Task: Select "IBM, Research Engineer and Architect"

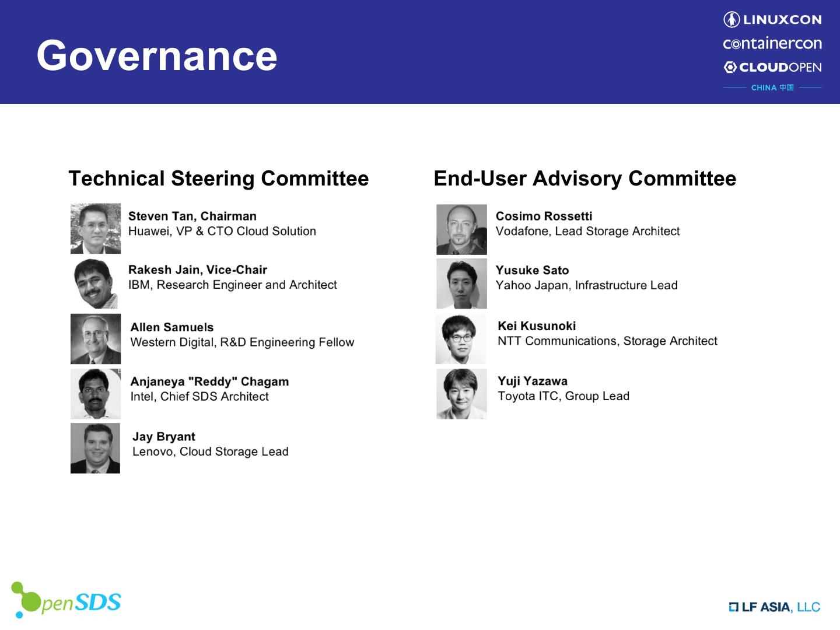Action: 233,285
